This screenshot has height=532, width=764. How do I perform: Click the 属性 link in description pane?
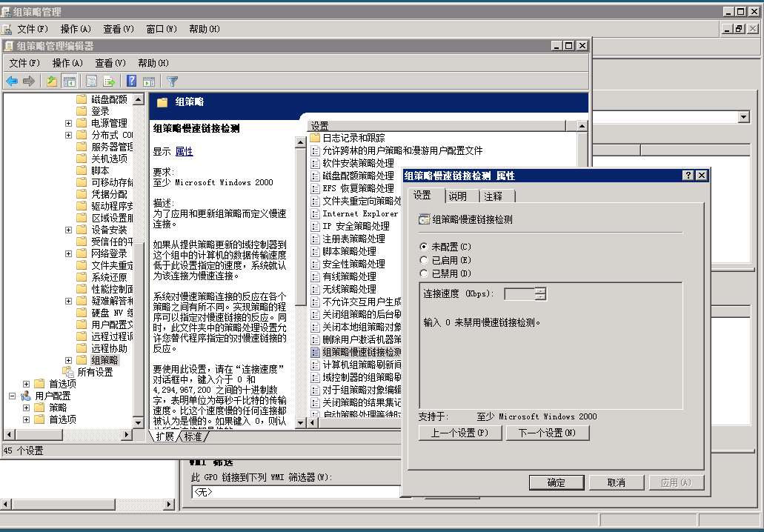point(185,151)
